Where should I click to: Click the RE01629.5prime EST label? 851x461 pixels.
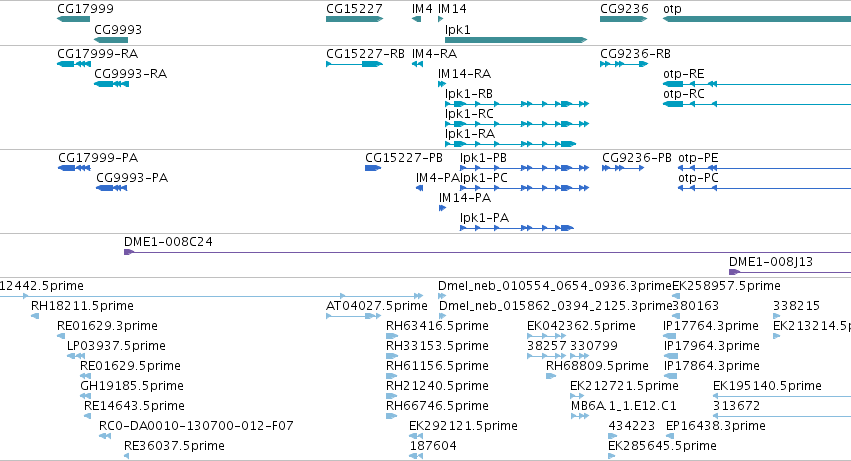[x=130, y=366]
